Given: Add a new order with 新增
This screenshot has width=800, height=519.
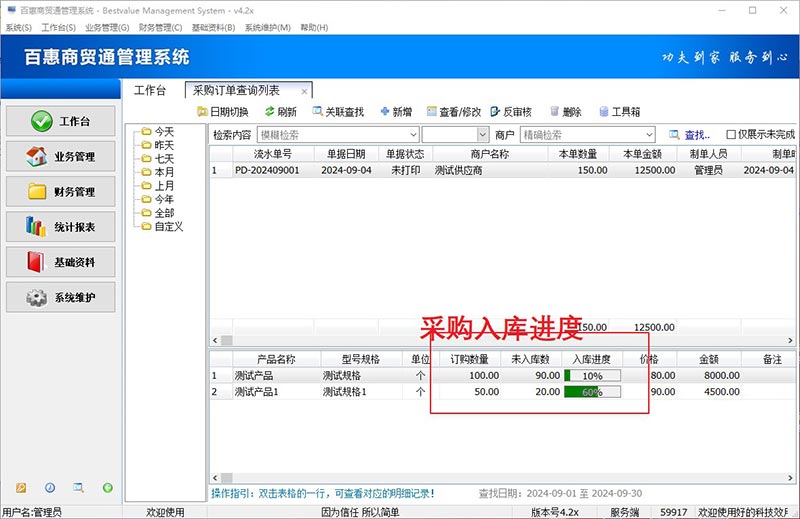Looking at the screenshot, I should click(x=396, y=112).
